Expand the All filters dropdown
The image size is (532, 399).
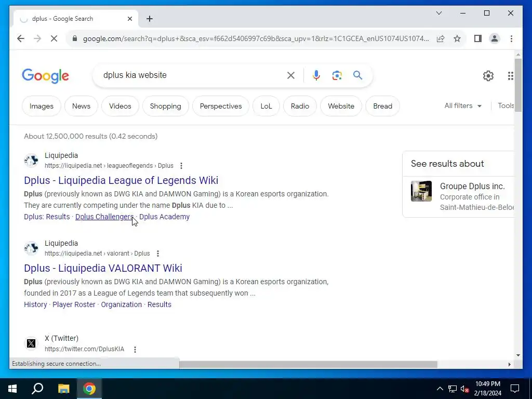pyautogui.click(x=463, y=106)
